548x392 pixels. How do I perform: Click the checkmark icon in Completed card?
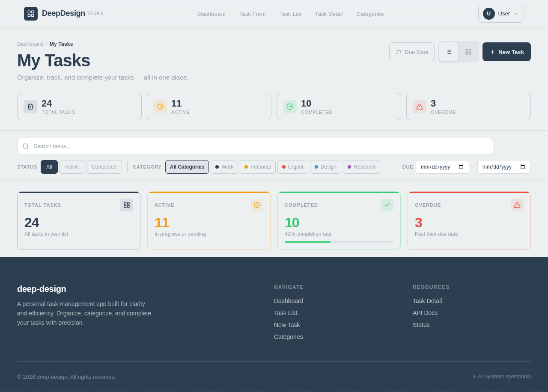pos(387,205)
